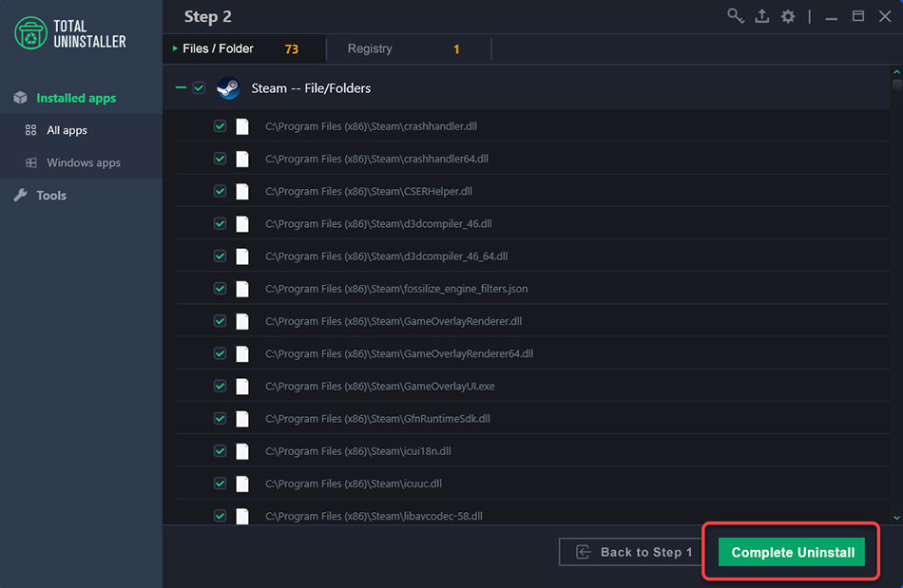Click the Windows apps icon
The height and width of the screenshot is (588, 903).
coord(31,162)
